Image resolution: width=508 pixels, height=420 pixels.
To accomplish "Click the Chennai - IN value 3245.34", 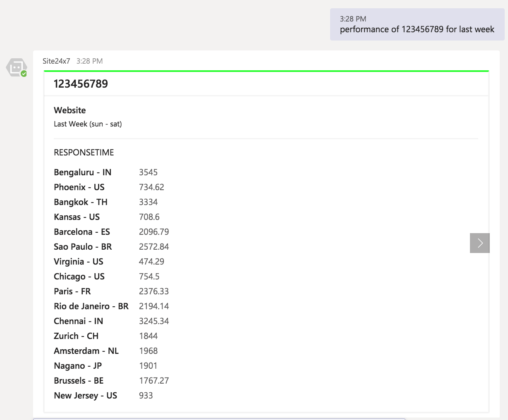I will coord(154,321).
